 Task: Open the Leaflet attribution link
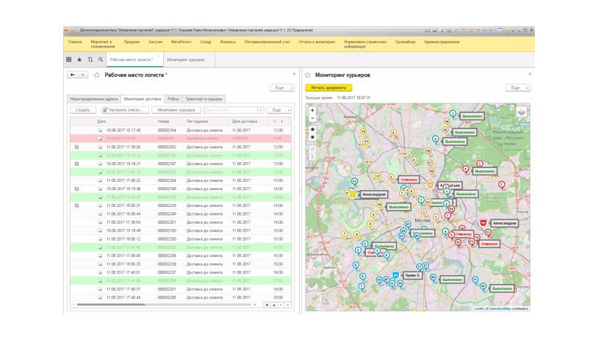click(x=479, y=309)
